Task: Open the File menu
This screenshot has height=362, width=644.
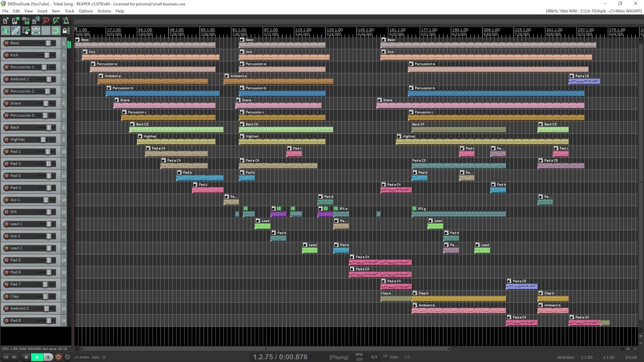Action: click(x=6, y=11)
